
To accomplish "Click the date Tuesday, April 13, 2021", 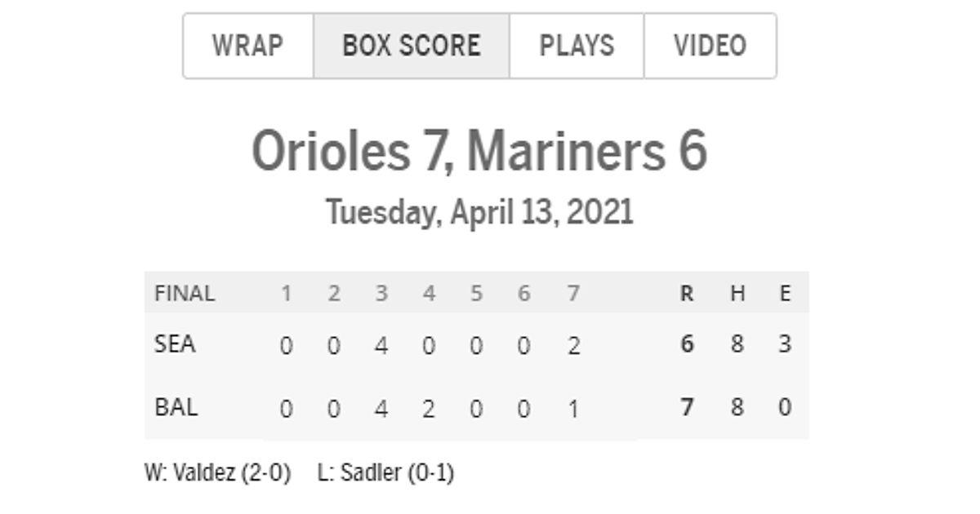I will point(479,212).
